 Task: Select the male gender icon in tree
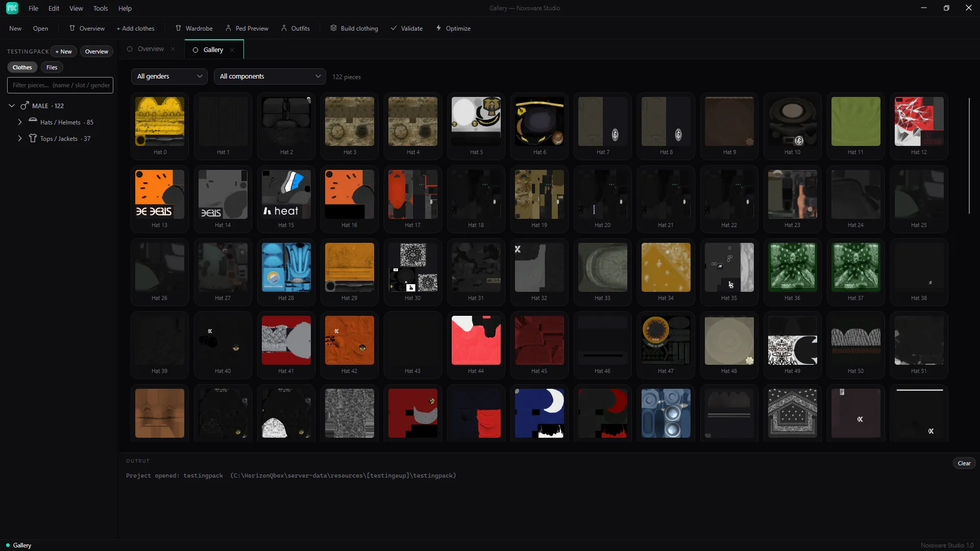click(x=24, y=106)
